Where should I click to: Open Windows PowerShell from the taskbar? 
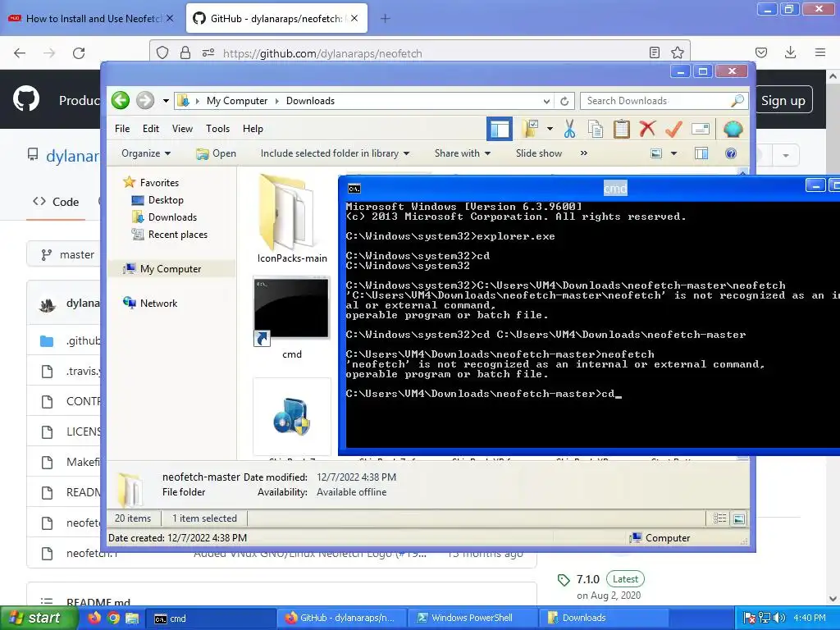[x=472, y=618]
